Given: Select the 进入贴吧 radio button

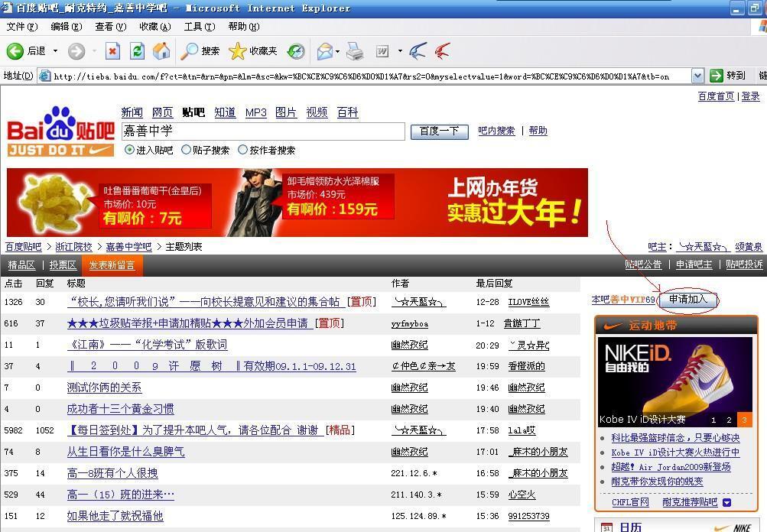Looking at the screenshot, I should coord(129,150).
